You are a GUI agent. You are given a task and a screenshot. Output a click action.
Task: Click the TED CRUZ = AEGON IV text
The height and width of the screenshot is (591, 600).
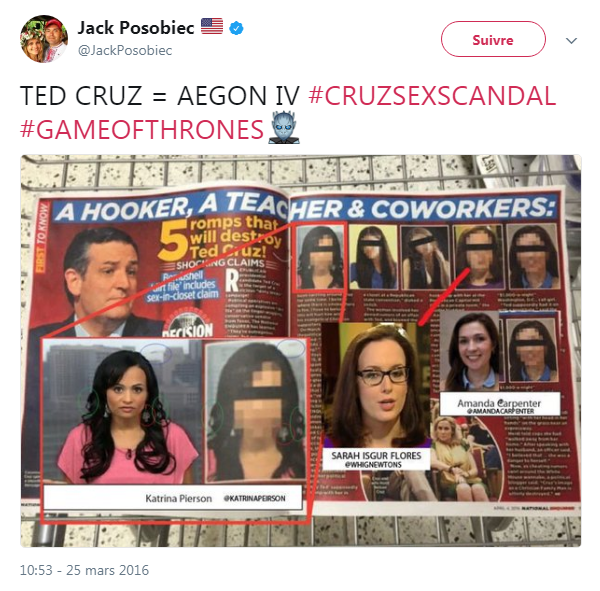(x=160, y=95)
